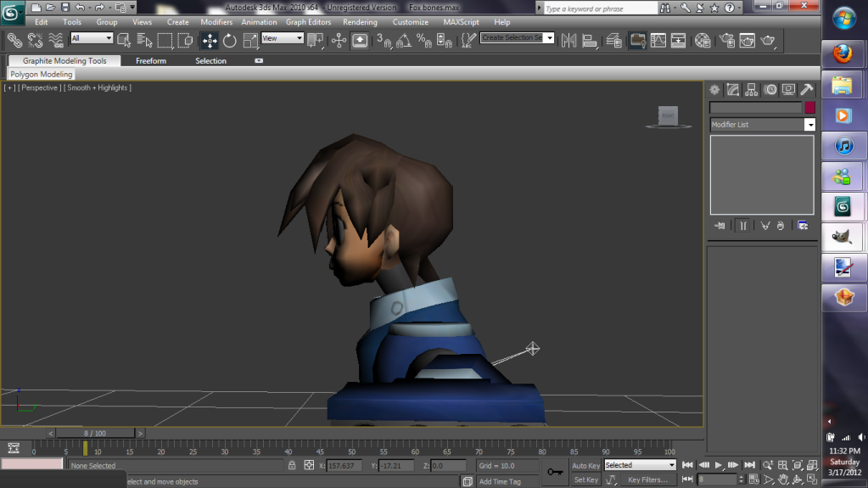The image size is (868, 488).
Task: Open Schematic View icon
Action: [x=678, y=41]
